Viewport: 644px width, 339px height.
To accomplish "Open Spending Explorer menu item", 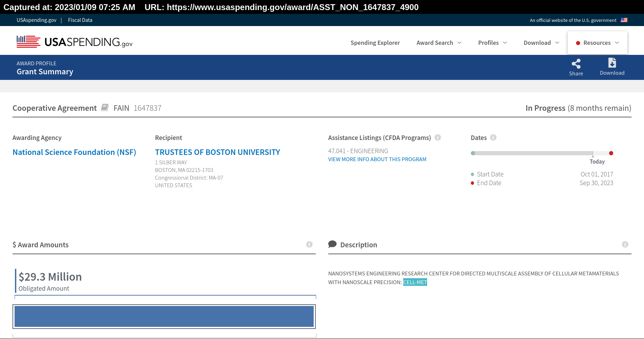I will coord(375,43).
